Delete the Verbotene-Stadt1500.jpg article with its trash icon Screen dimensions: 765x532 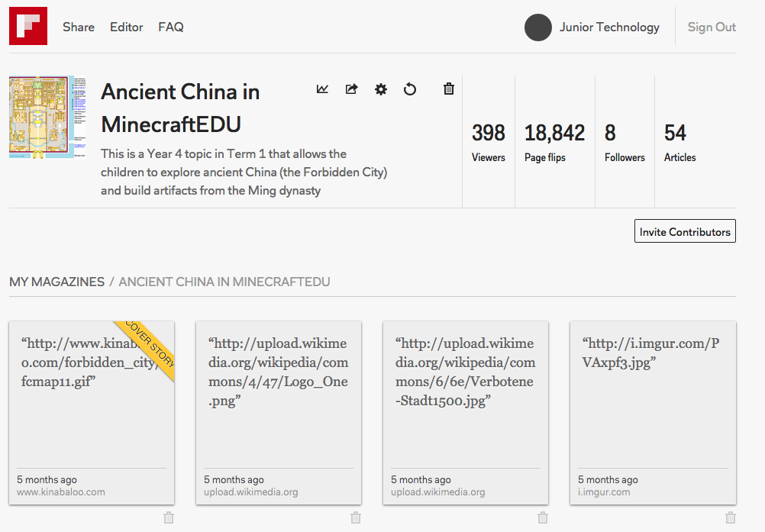[543, 517]
